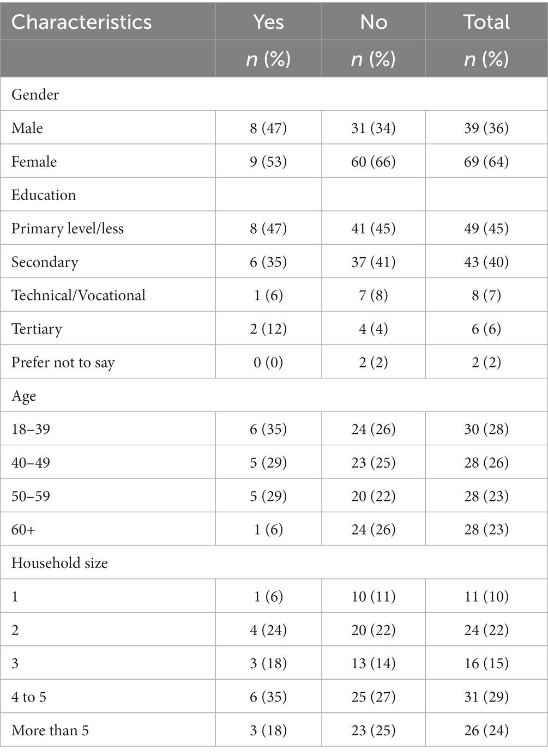Select the Secondary row's No cell
548x756 pixels.
tap(374, 262)
